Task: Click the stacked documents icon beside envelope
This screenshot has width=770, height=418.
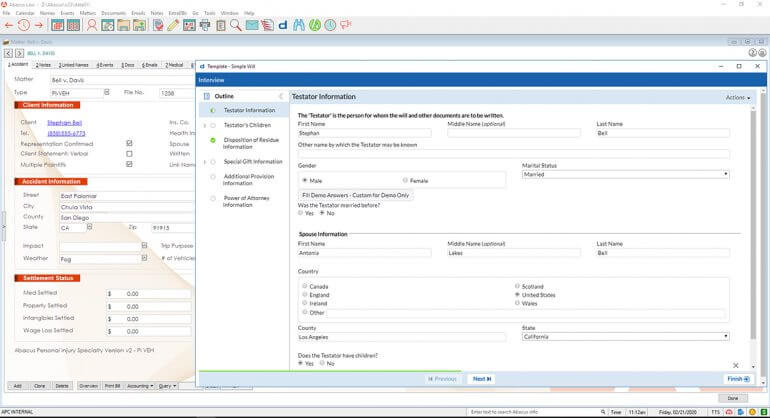Action: click(x=268, y=25)
